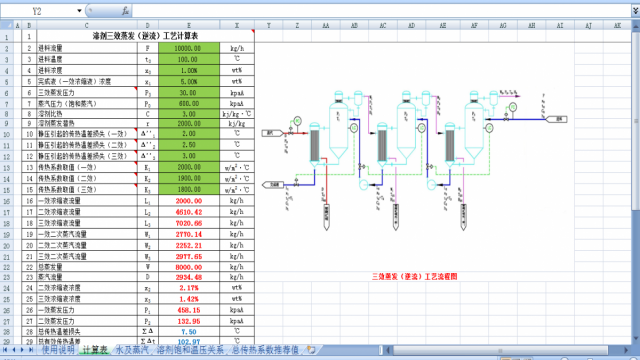Viewport: 640px width, 360px height.
Task: Select row header 16
Action: pos(7,201)
